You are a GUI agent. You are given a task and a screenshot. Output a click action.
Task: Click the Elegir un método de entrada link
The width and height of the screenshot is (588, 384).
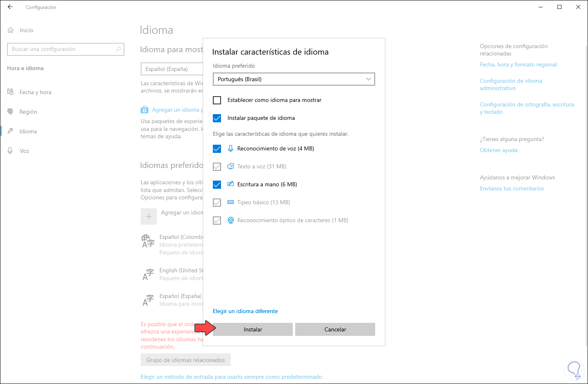pyautogui.click(x=231, y=377)
